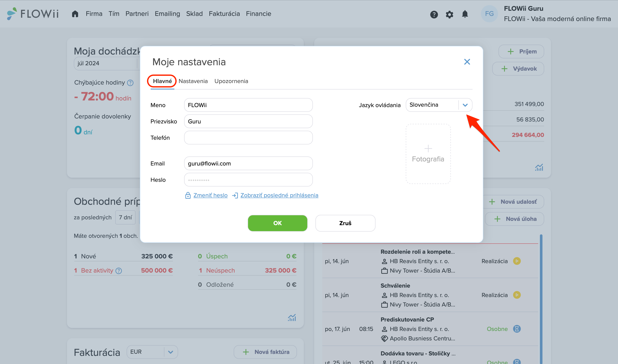Image resolution: width=618 pixels, height=364 pixels.
Task: Click play status icon for Schválenie task
Action: pyautogui.click(x=517, y=295)
